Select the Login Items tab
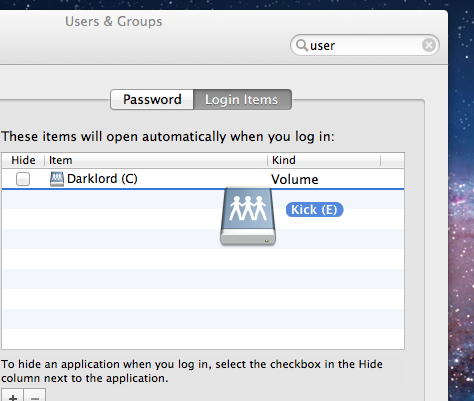This screenshot has height=401, width=474. 242,99
